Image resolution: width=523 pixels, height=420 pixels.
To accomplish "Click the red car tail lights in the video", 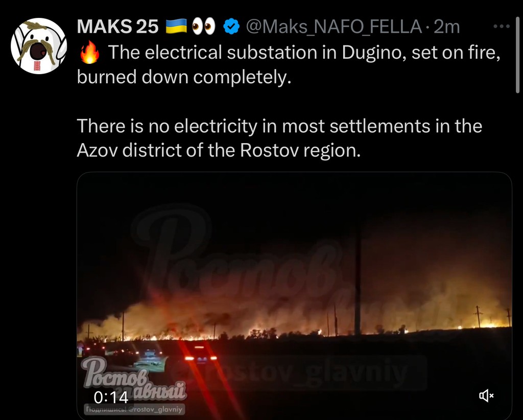I will pyautogui.click(x=201, y=358).
